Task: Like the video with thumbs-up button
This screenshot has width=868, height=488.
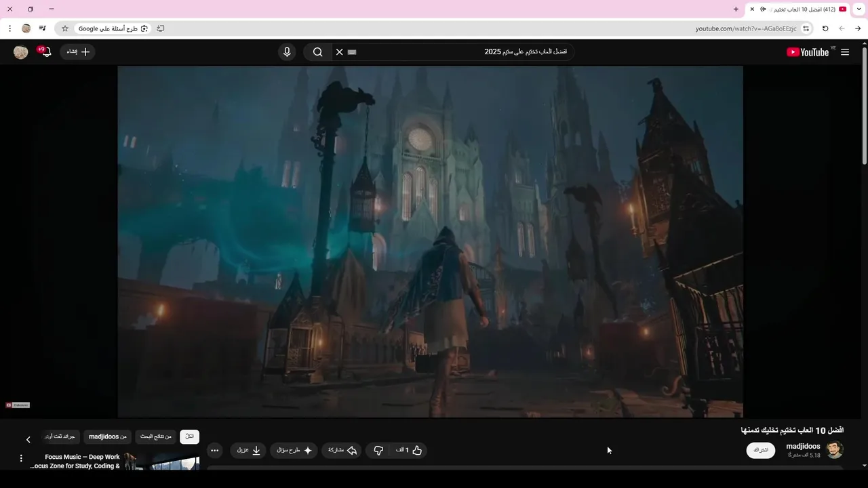Action: pos(409,450)
